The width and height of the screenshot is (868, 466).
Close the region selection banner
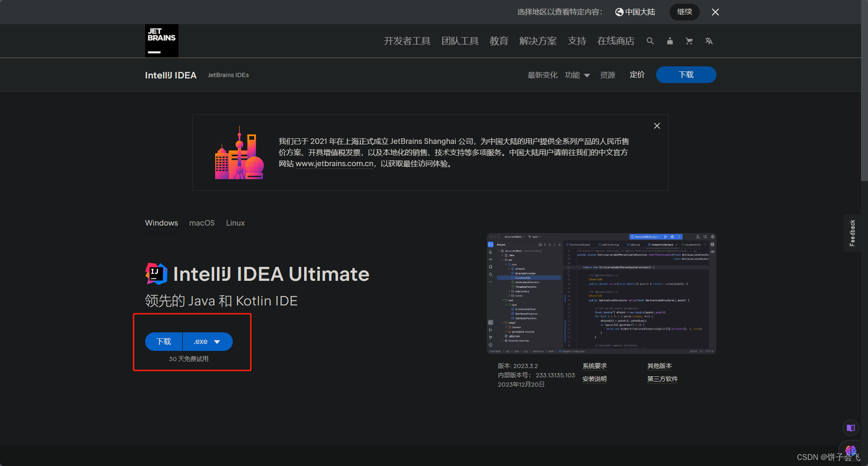click(x=715, y=12)
